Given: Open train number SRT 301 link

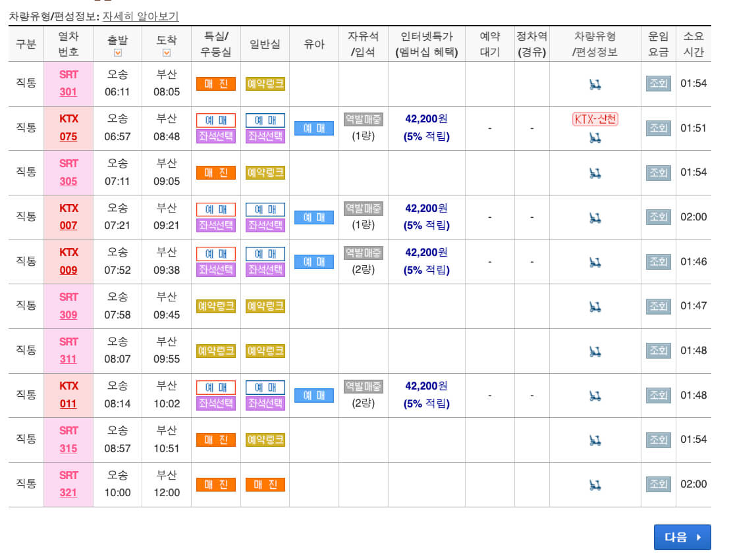Looking at the screenshot, I should coord(68,92).
